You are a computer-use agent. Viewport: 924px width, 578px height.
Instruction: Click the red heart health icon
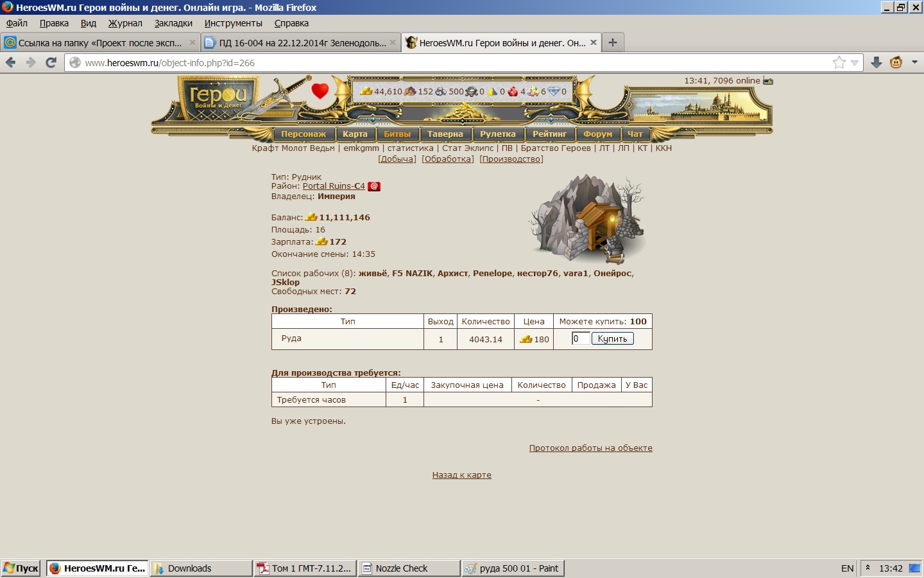click(320, 91)
